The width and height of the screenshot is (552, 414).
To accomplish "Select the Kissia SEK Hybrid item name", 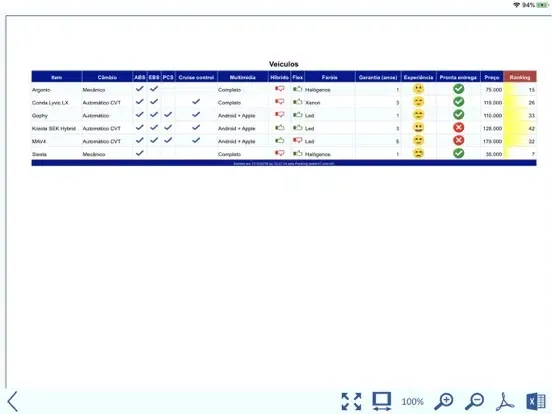I will pyautogui.click(x=54, y=128).
